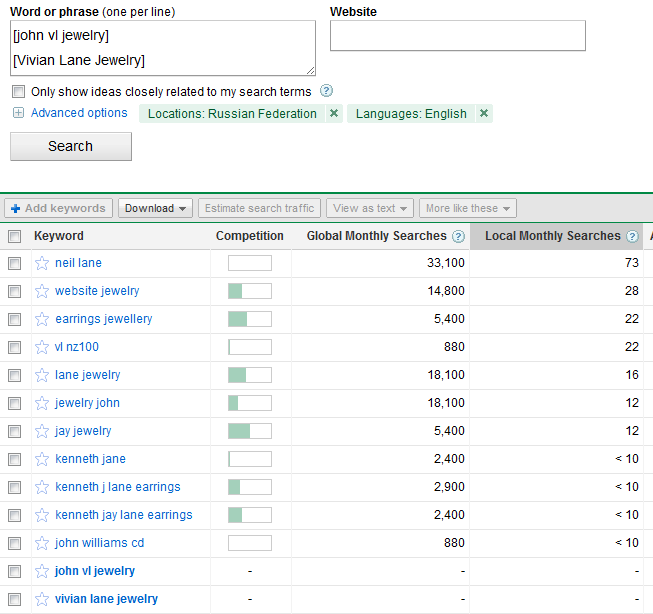Click the star beside 'kenneth jane'
This screenshot has width=653, height=614.
(x=42, y=460)
